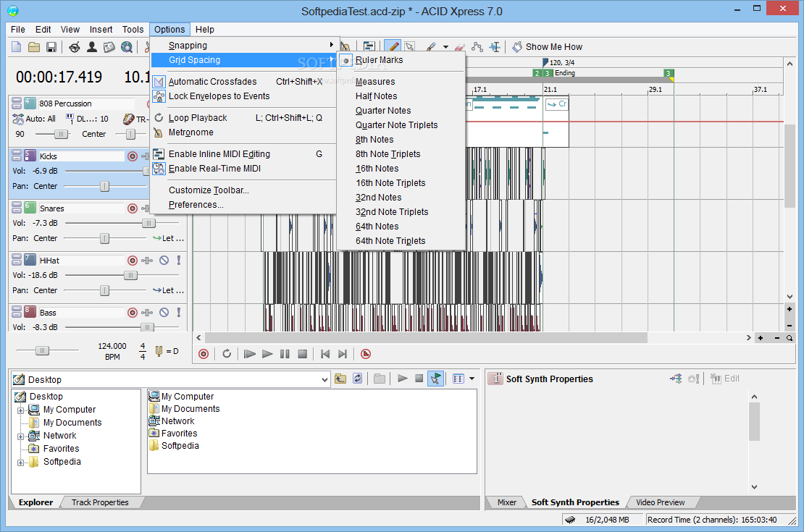Open the paint tool dropdown arrow

tap(445, 46)
